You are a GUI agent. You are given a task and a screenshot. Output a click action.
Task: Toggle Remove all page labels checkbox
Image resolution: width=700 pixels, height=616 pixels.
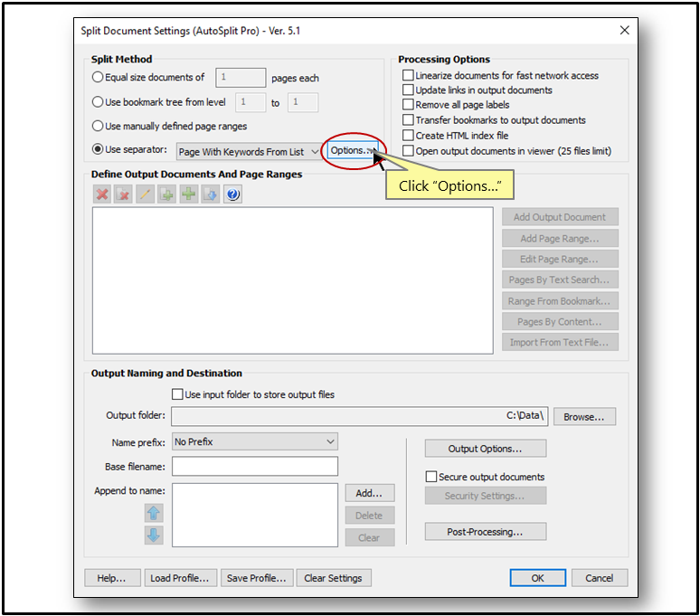[x=408, y=104]
